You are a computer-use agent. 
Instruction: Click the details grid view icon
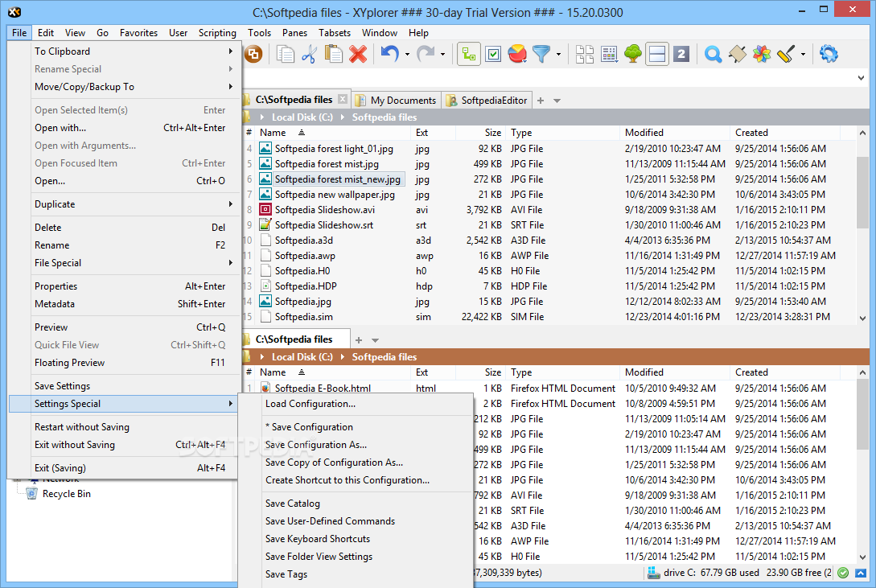coord(609,54)
